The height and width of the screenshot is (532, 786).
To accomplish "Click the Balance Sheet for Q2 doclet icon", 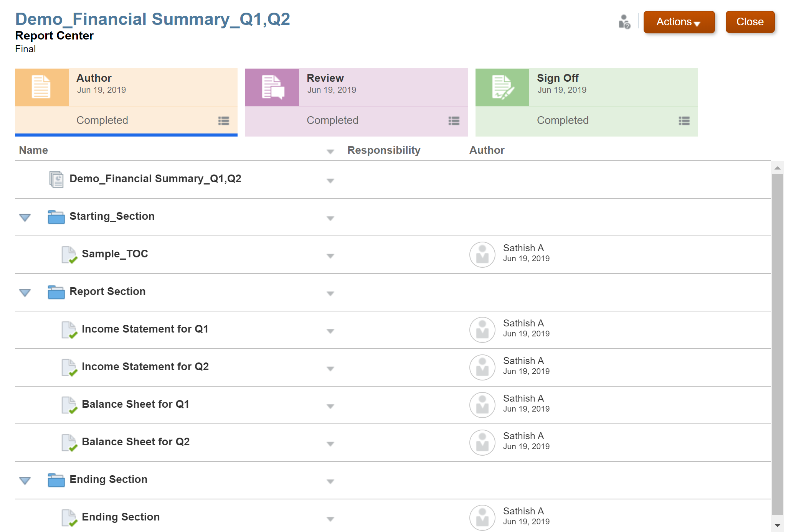I will [69, 443].
